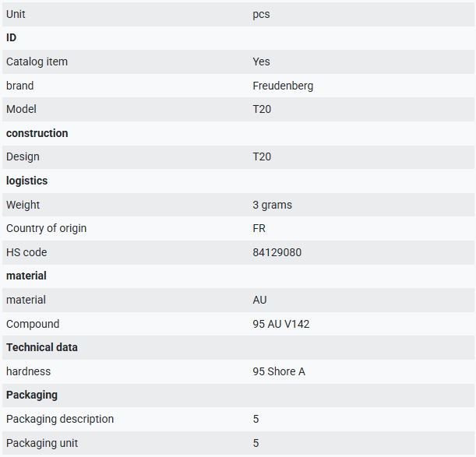Image resolution: width=476 pixels, height=457 pixels.
Task: Click the Packaging section header
Action: pyautogui.click(x=32, y=395)
